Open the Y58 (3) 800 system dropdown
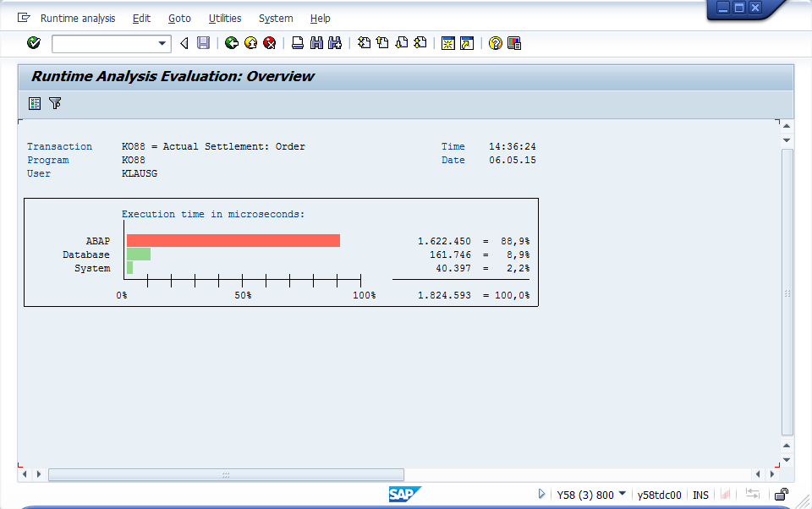This screenshot has width=812, height=509. (x=623, y=494)
